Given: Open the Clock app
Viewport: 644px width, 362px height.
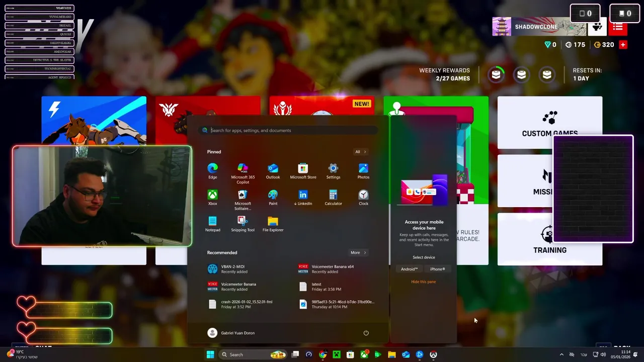Looking at the screenshot, I should point(363,198).
